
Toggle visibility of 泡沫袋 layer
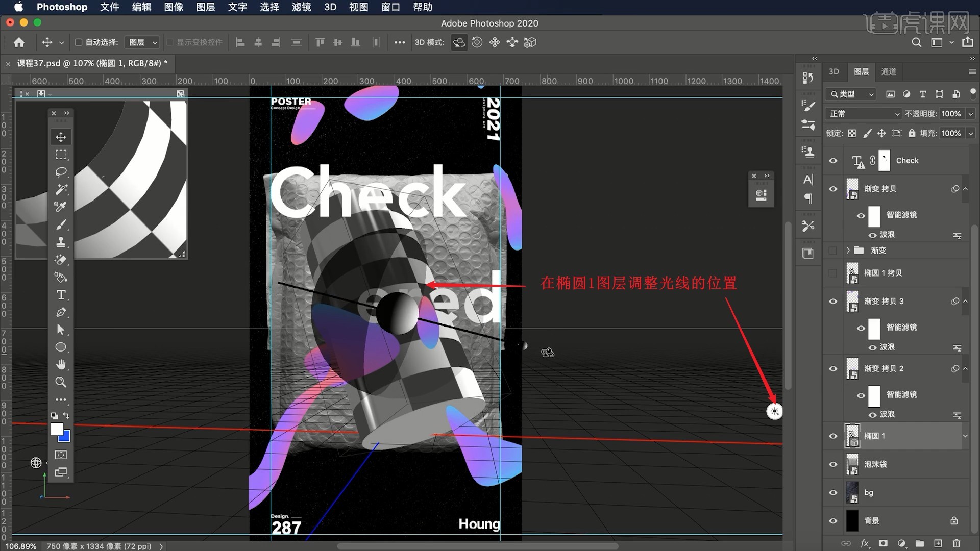pos(834,464)
